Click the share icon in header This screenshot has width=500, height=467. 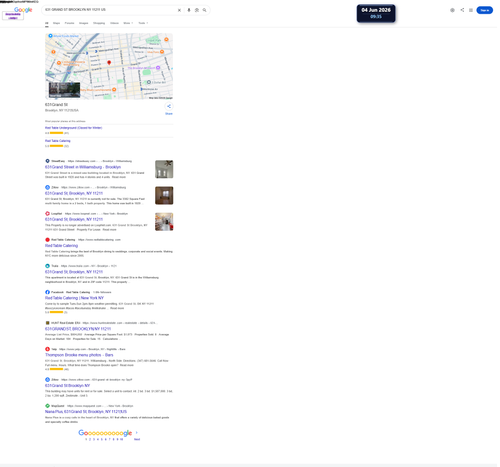462,10
